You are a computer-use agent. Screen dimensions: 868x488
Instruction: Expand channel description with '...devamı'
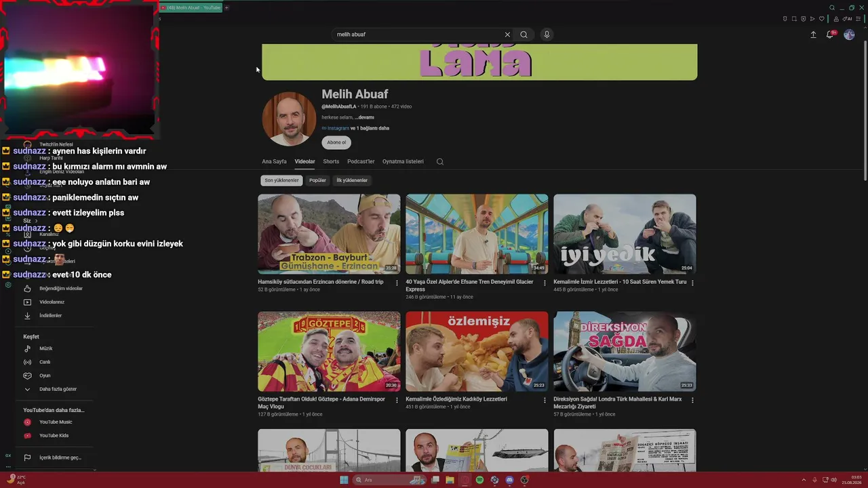click(x=364, y=117)
